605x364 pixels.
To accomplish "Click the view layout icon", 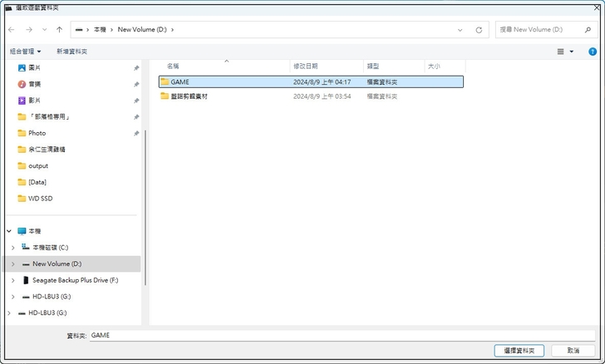I will tap(561, 52).
